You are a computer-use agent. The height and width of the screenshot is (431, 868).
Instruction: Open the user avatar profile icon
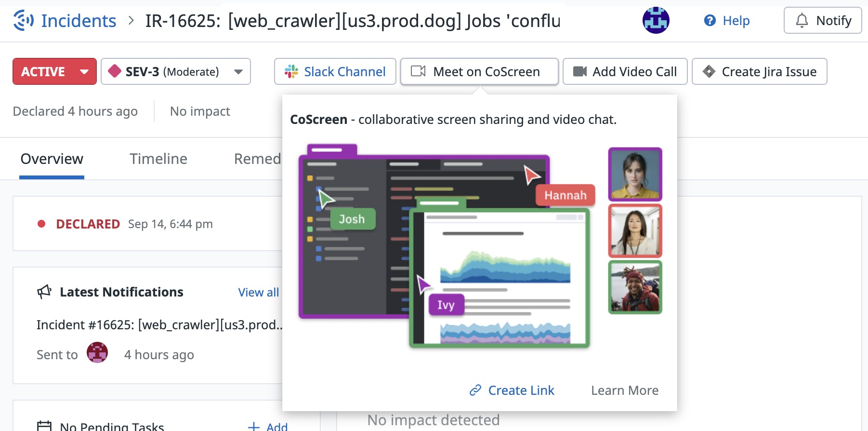pyautogui.click(x=656, y=20)
